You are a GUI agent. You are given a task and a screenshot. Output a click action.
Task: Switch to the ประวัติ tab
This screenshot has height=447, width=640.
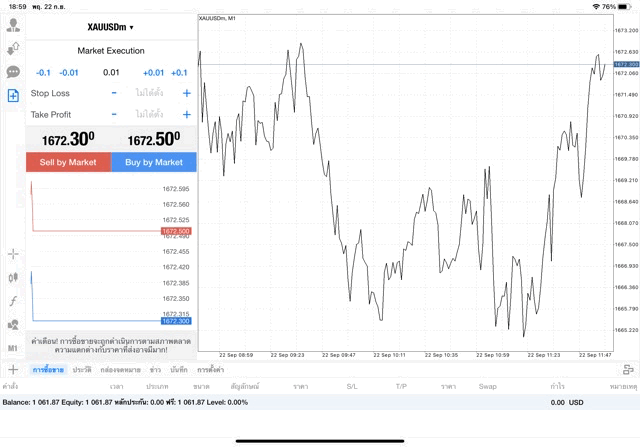pyautogui.click(x=82, y=370)
